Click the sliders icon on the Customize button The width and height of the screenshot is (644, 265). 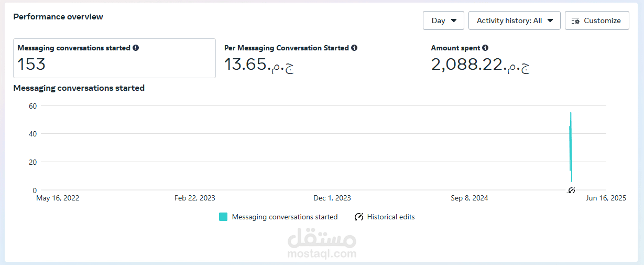576,21
